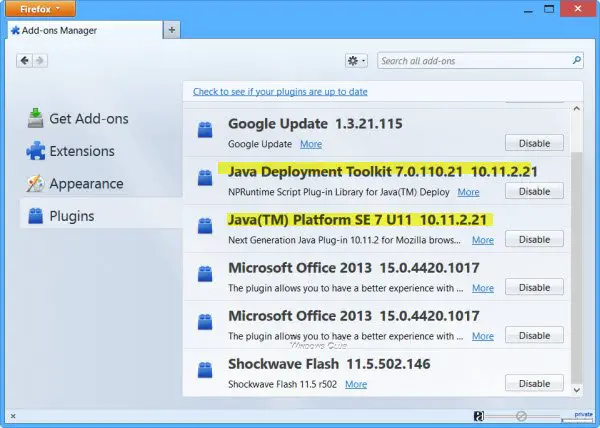Open More link for Java Deployment Toolkit
This screenshot has height=428, width=600.
pyautogui.click(x=468, y=192)
